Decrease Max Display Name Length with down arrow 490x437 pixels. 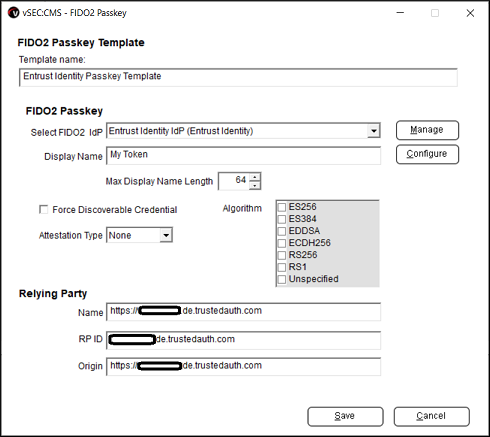click(255, 185)
